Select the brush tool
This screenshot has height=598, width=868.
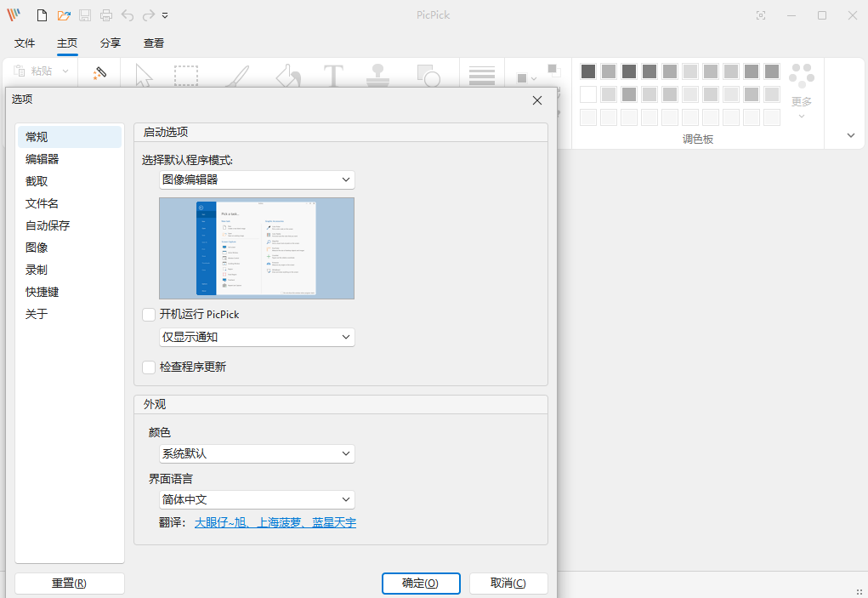tap(237, 76)
